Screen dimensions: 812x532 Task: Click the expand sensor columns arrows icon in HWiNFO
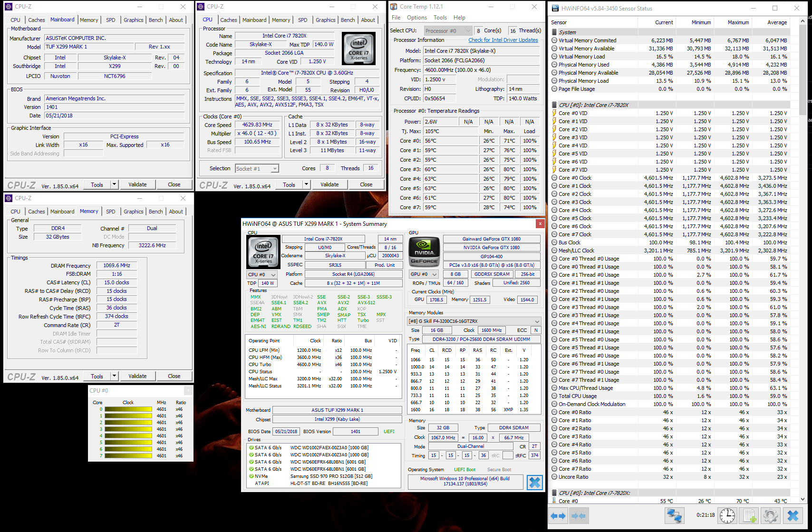(558, 516)
